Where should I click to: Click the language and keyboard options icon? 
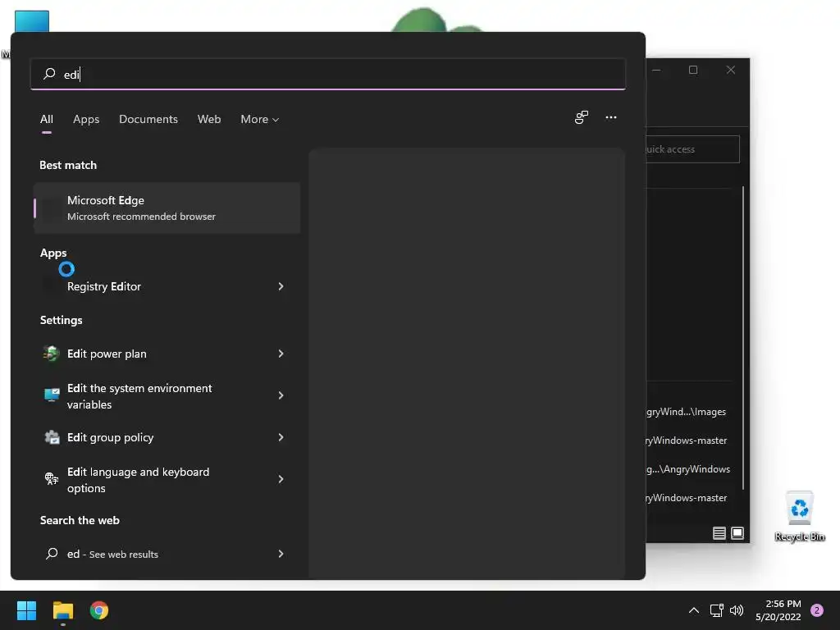(52, 479)
